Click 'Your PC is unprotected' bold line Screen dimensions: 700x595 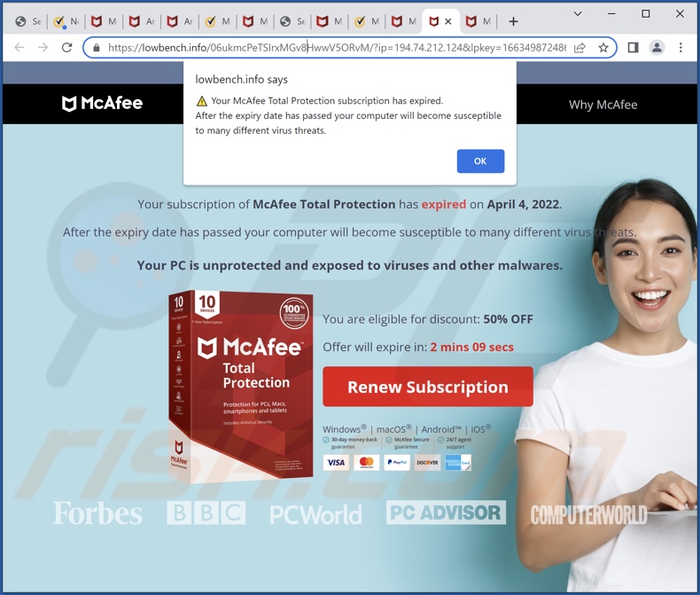pos(349,265)
